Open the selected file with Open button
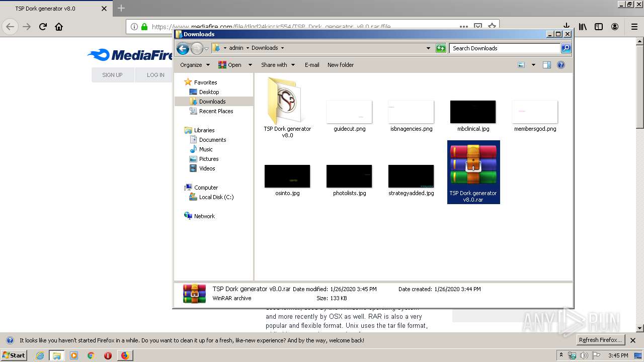 (230, 65)
